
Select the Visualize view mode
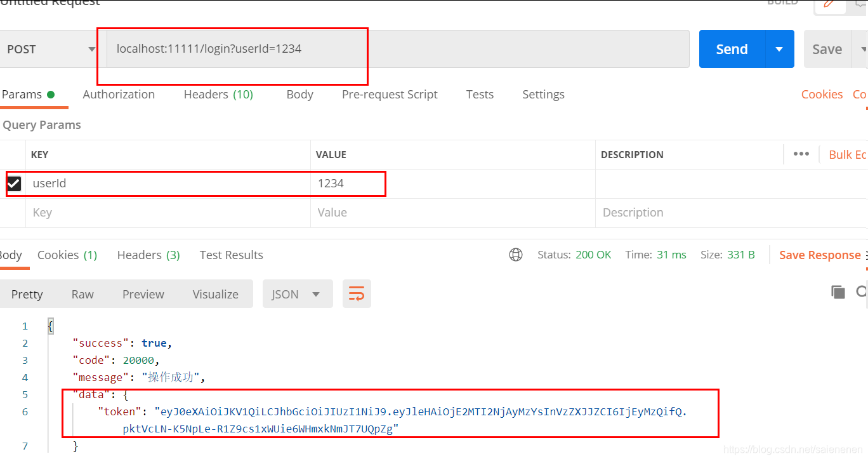216,294
